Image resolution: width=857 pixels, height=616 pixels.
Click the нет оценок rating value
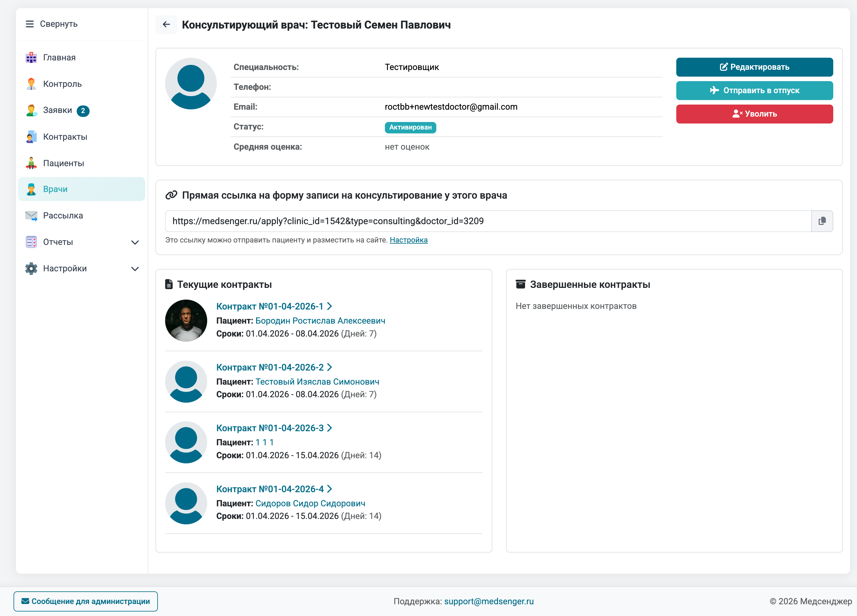click(x=407, y=147)
